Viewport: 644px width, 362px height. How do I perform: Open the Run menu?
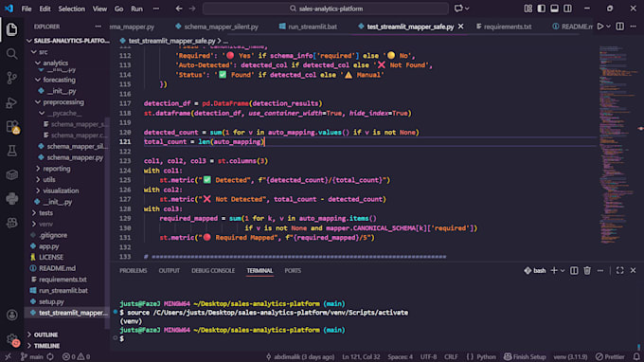point(136,9)
